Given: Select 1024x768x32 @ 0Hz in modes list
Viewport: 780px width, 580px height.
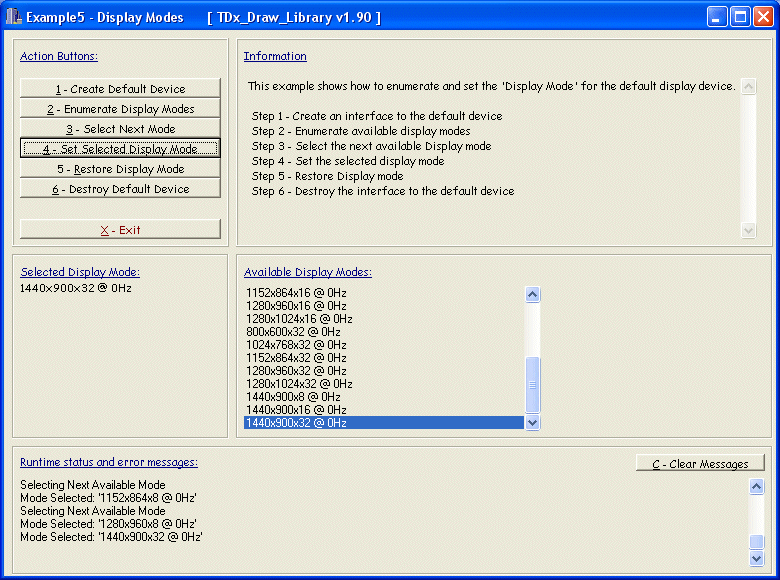Looking at the screenshot, I should tap(296, 345).
